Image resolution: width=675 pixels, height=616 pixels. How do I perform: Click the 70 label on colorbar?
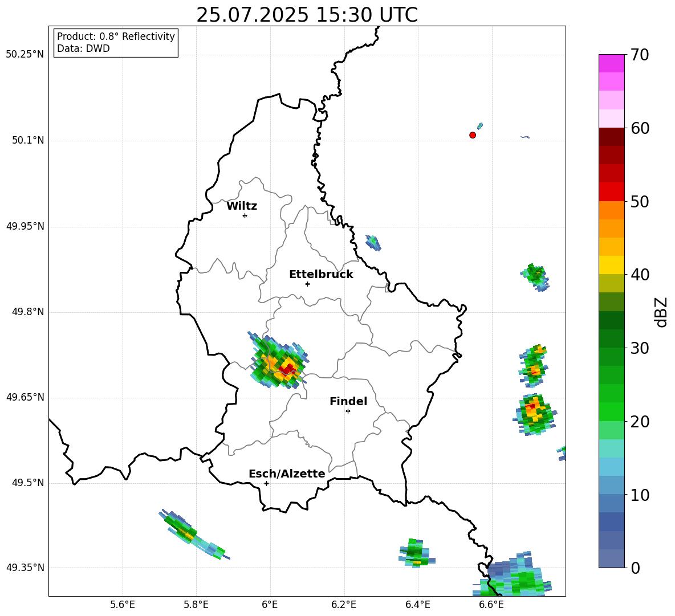coord(640,55)
